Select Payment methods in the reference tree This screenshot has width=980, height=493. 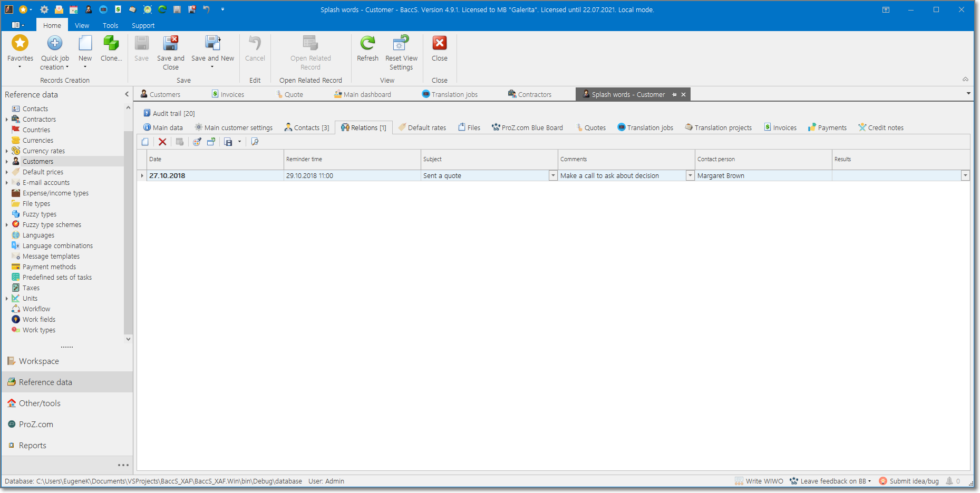tap(49, 267)
